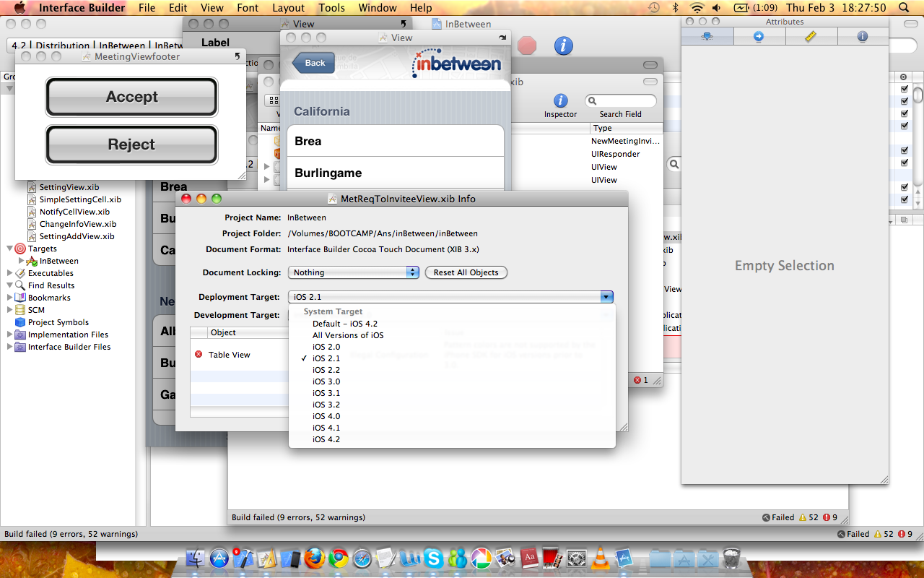Open the Size inspector ruler icon

[x=811, y=36]
